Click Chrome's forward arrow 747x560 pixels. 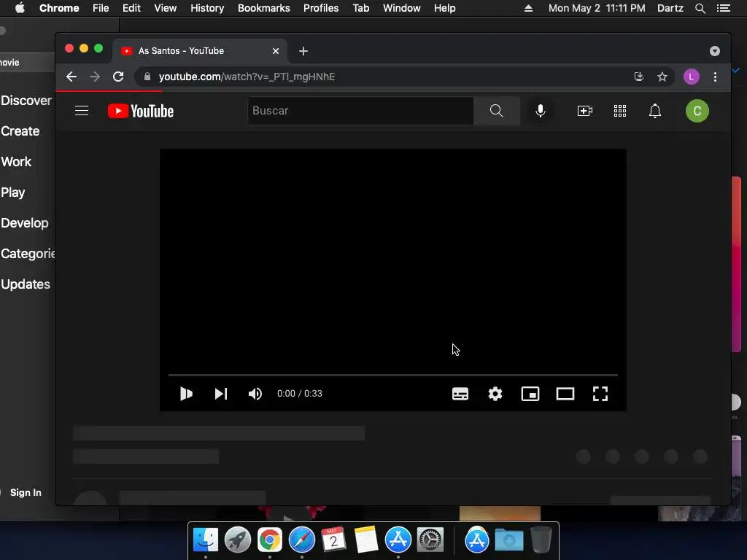(x=95, y=77)
